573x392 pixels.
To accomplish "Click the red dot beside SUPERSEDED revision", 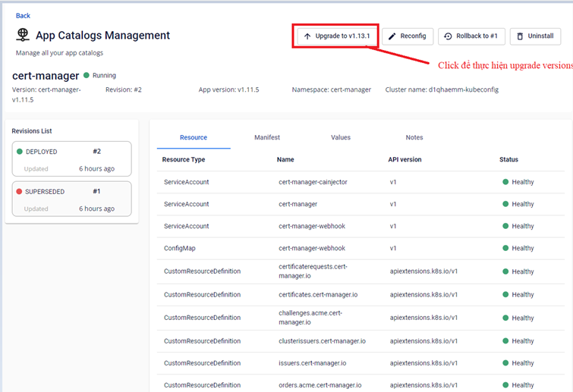I will [x=20, y=192].
